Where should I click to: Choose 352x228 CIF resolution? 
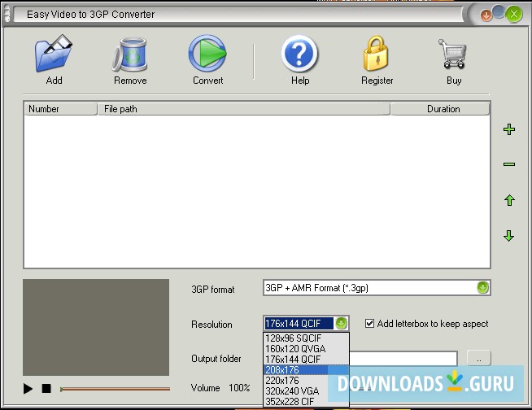tap(306, 401)
